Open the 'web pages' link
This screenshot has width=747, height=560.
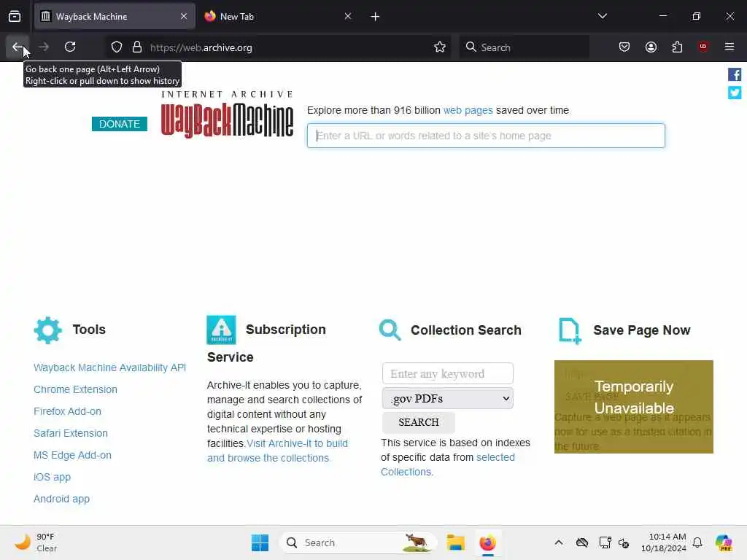(x=468, y=111)
